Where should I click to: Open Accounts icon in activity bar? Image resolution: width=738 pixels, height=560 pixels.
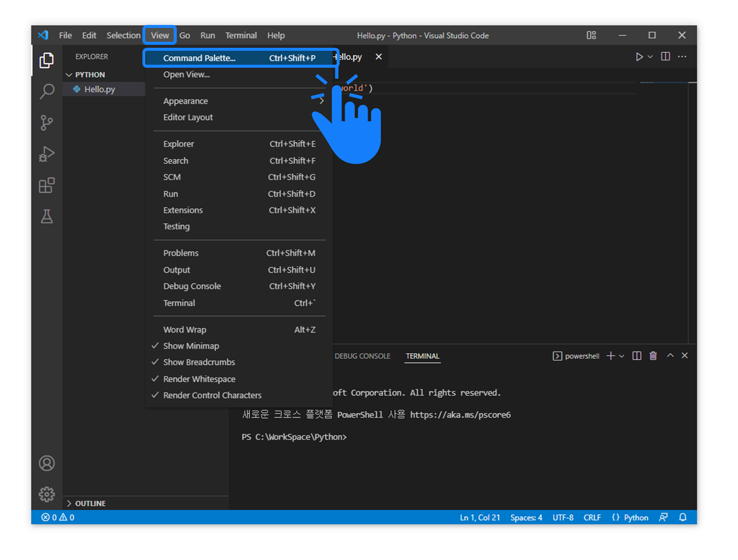[47, 463]
